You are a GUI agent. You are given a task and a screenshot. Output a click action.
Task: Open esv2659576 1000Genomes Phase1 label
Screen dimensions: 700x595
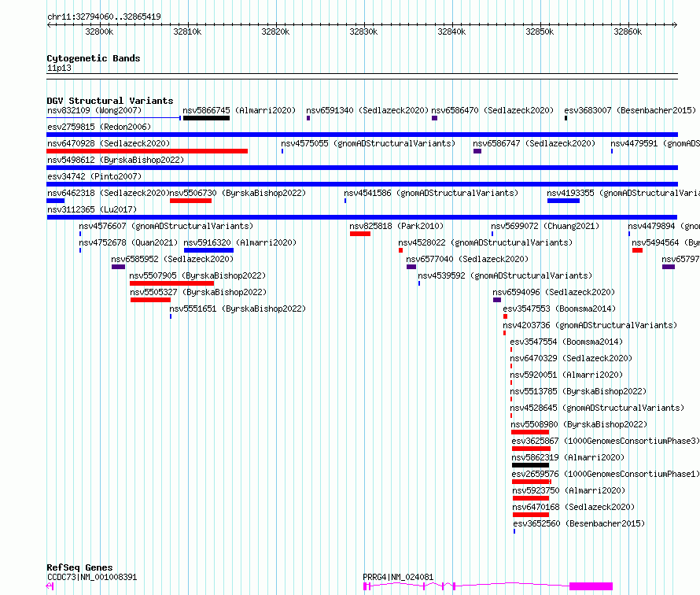tap(606, 474)
